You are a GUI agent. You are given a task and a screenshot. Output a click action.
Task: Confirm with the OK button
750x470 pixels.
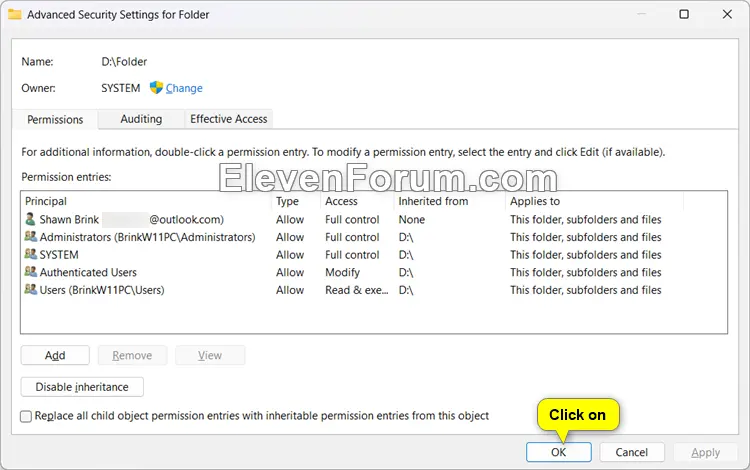click(559, 452)
